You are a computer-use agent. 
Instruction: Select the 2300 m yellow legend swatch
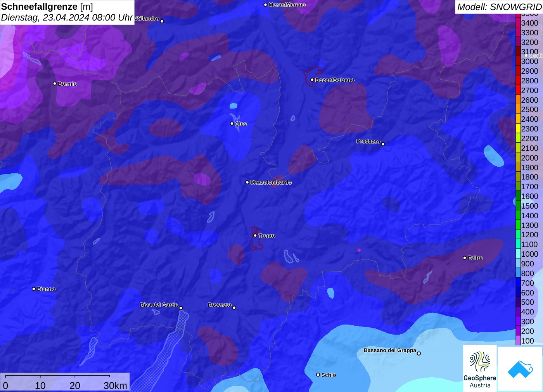tap(518, 129)
